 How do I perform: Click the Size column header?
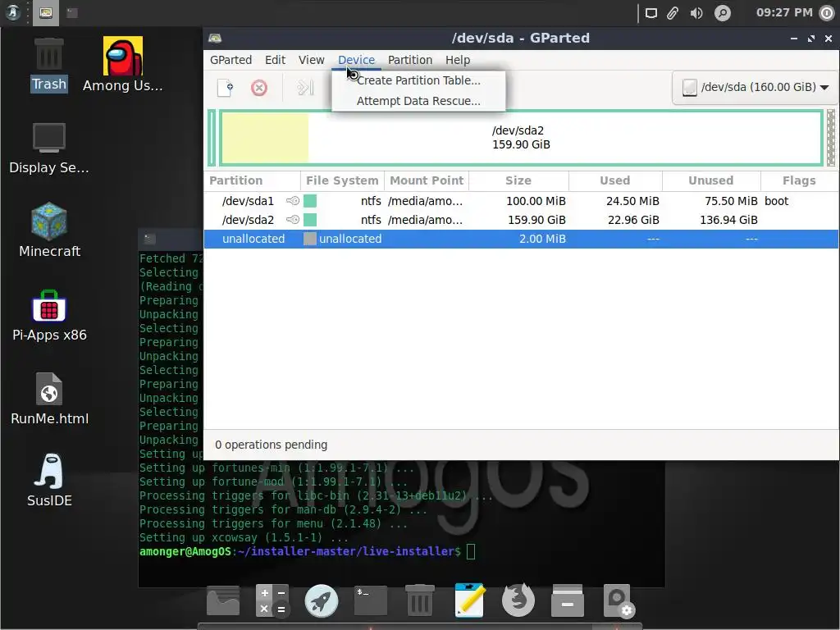point(518,180)
